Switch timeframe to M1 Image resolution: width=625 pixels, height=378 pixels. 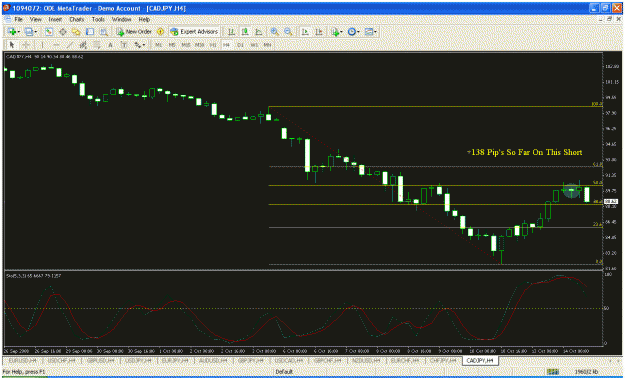coord(159,45)
